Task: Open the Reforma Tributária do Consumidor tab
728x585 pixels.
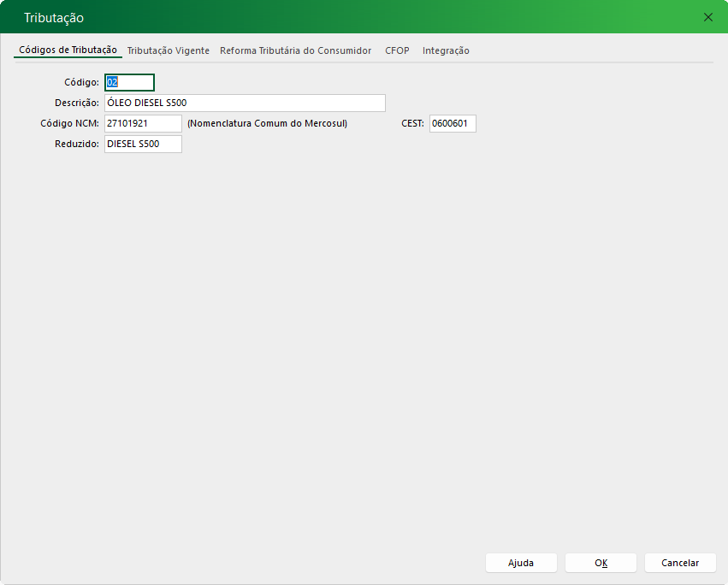Action: coord(295,50)
